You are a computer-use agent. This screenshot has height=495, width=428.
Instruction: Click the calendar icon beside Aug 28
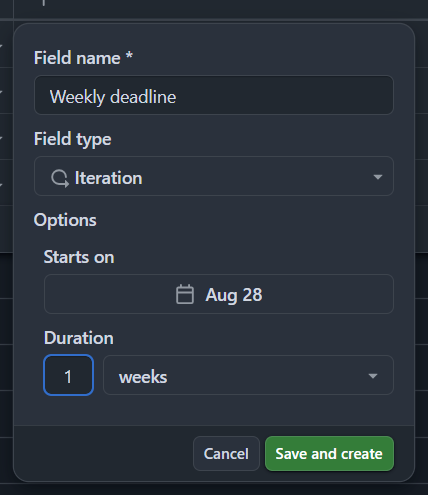click(185, 294)
